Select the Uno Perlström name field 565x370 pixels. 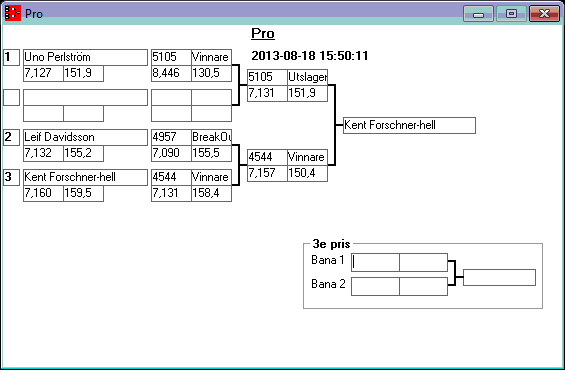point(85,57)
